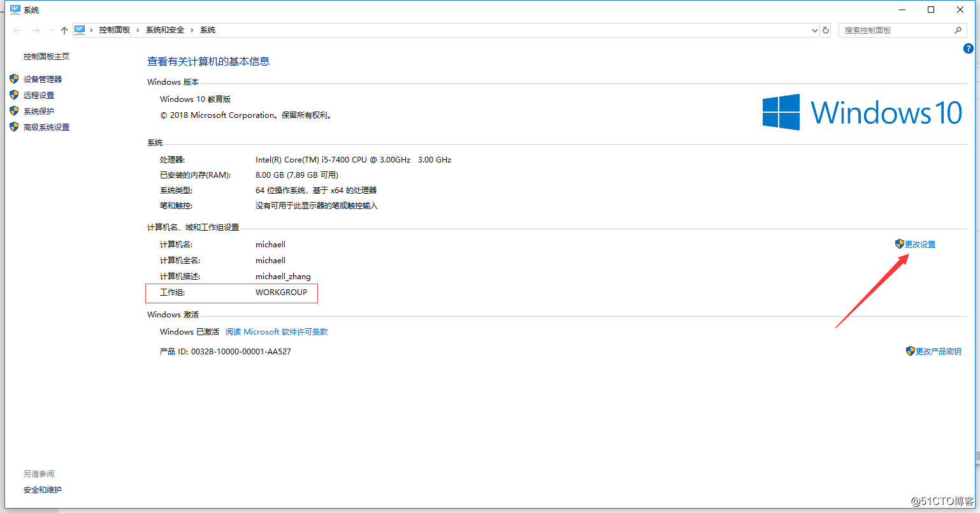This screenshot has height=513, width=980.
Task: Open 远程设置 from the left sidebar
Action: click(39, 95)
